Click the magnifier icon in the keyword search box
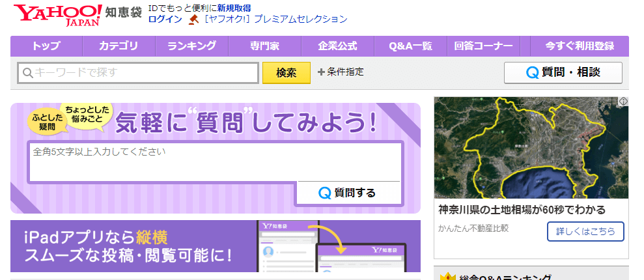 click(x=27, y=73)
